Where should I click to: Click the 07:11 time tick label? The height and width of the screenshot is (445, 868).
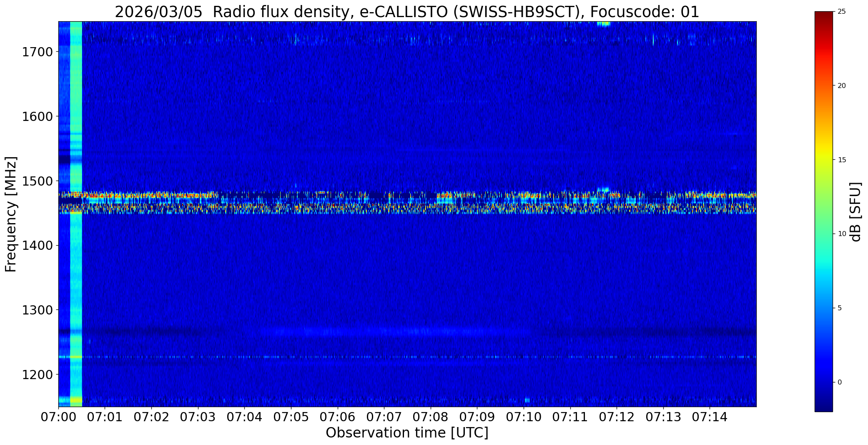click(570, 417)
